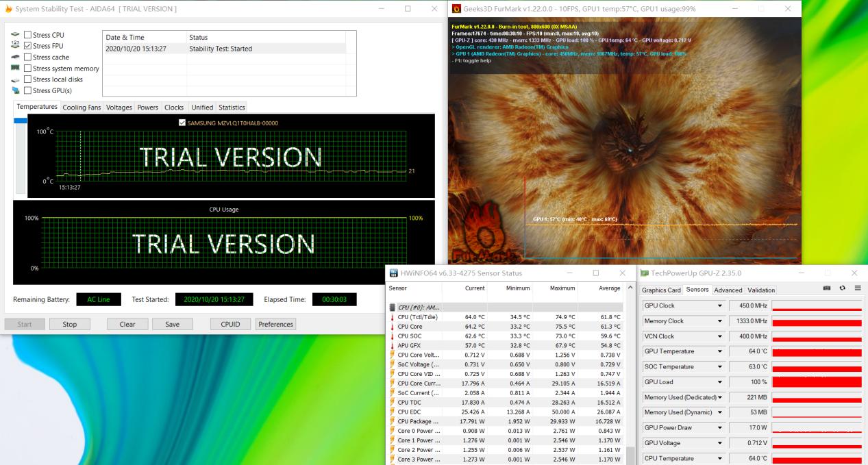Click the system memory RAM icon
The image size is (868, 465).
coord(15,68)
